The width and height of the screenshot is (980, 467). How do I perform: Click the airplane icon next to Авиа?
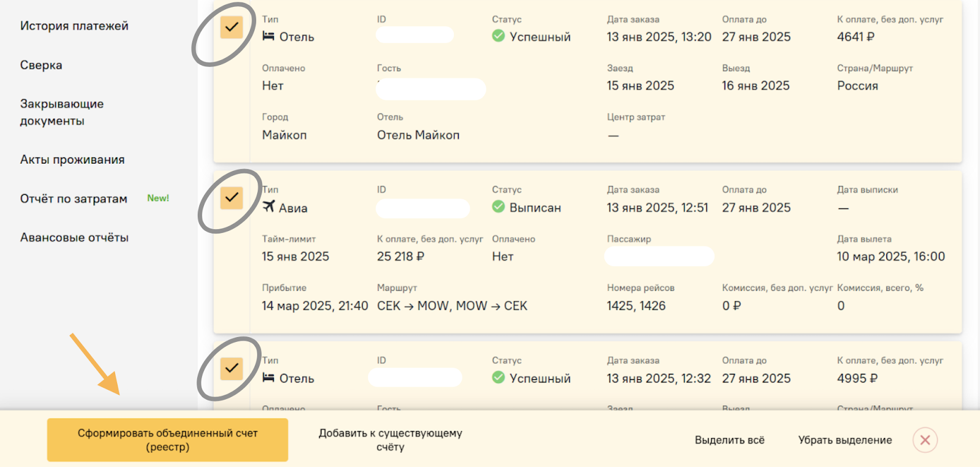tap(268, 207)
